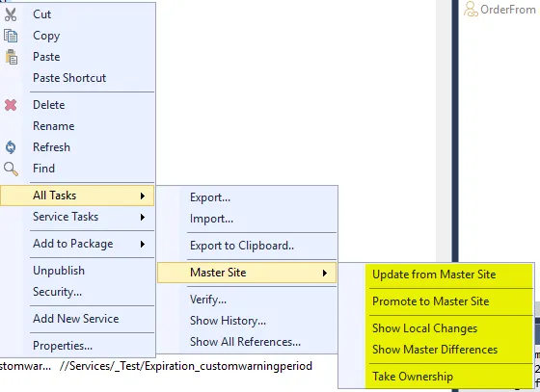540x392 pixels.
Task: Select Export to Clipboard..
Action: tap(247, 246)
